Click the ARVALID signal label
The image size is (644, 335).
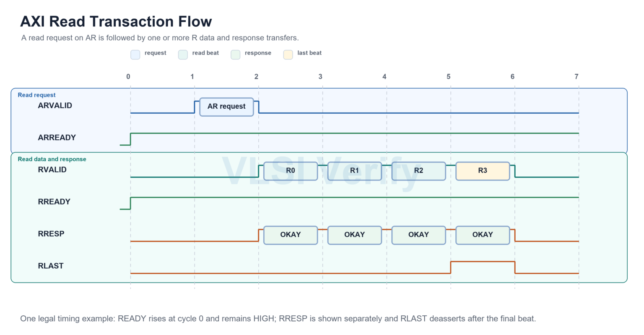pos(55,106)
